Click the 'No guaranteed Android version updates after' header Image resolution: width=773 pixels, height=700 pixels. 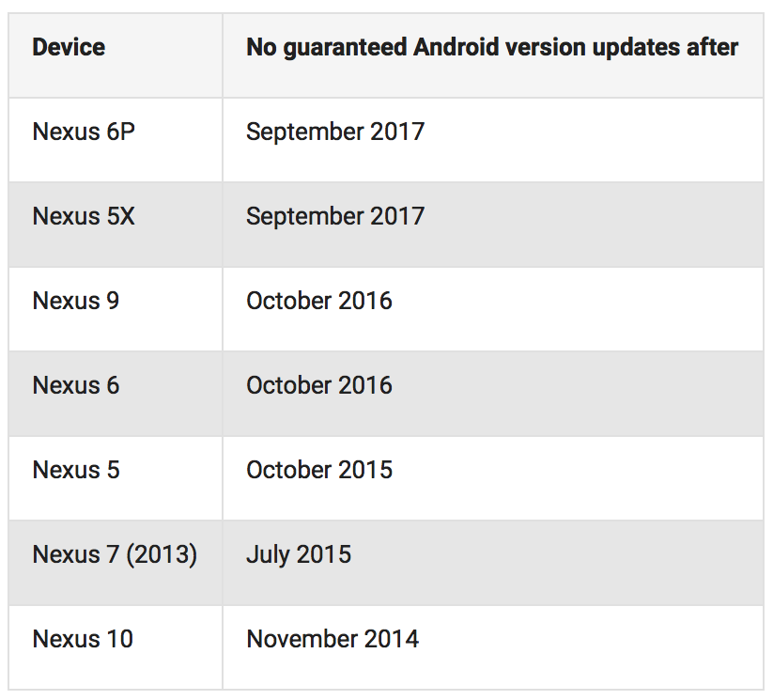coord(492,48)
